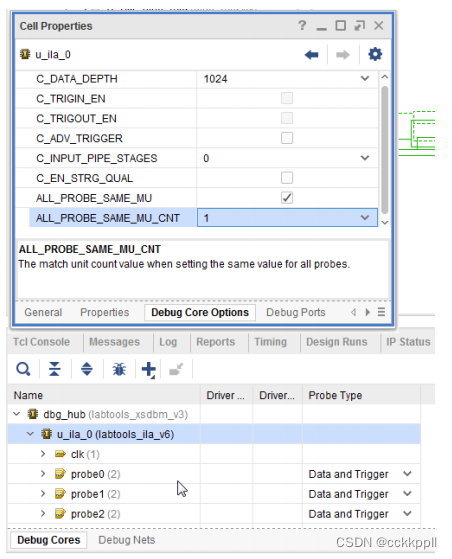Screen dimensions: 452x559
Task: Add new debug core with plus icon
Action: click(149, 369)
